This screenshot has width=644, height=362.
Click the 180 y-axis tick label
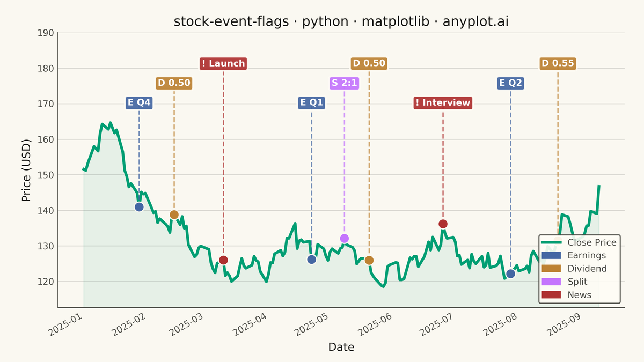pos(47,69)
